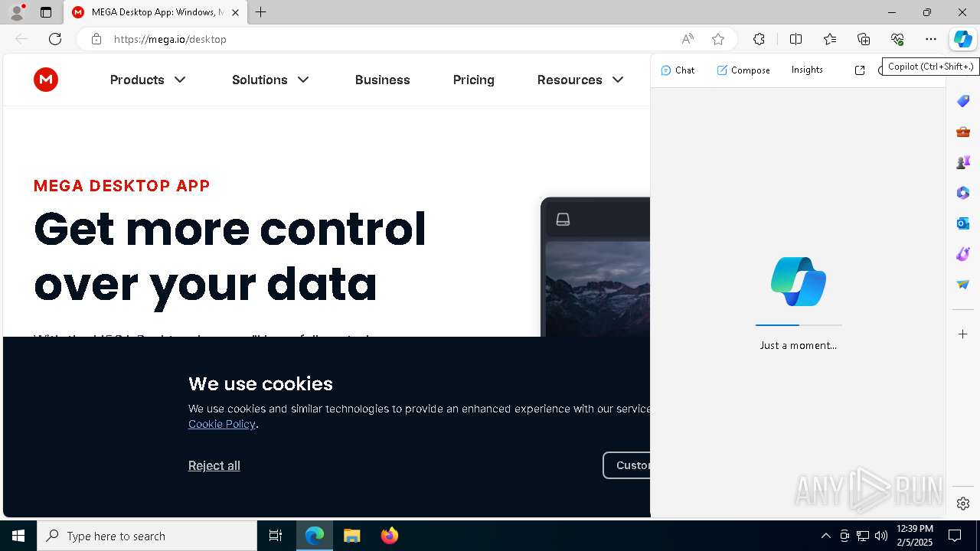
Task: Select the Edge browser taskbar icon
Action: [x=315, y=536]
